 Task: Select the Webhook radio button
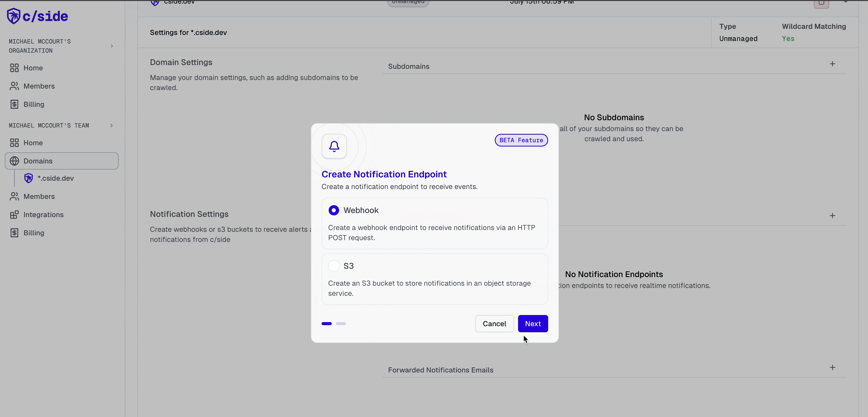pos(333,210)
